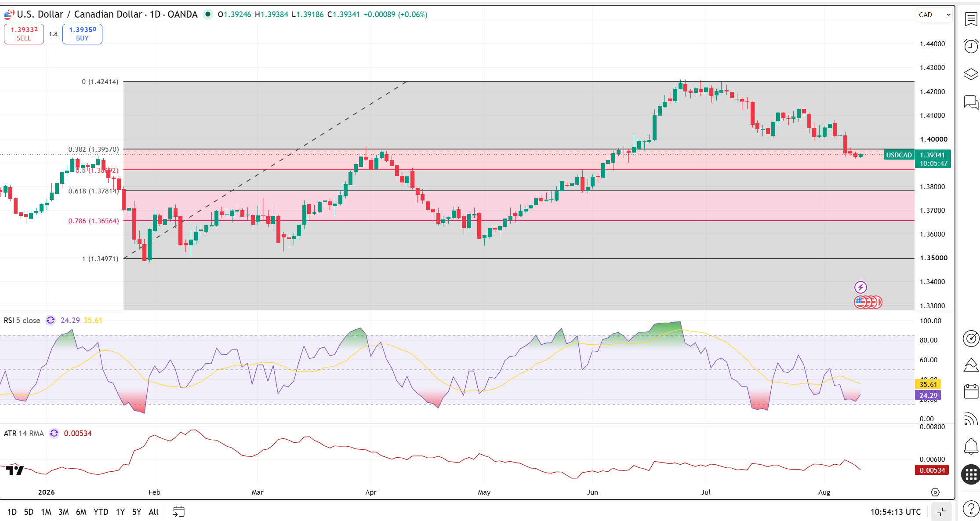Click the collapse panel icon near UTC time
This screenshot has height=521, width=980.
click(x=941, y=512)
